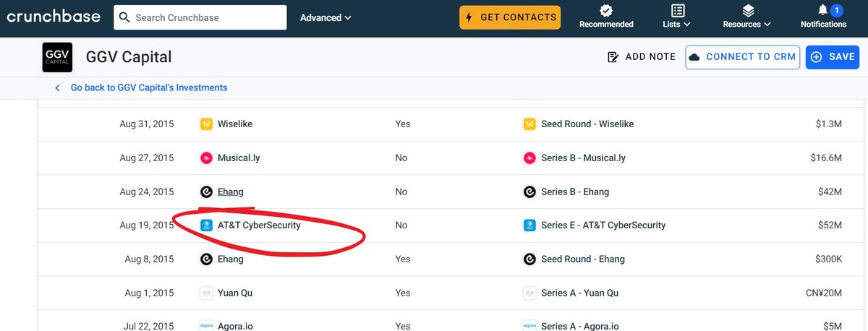Select the Aug 27, 2015 date cell
Viewport: 868px width, 331px height.
[147, 158]
